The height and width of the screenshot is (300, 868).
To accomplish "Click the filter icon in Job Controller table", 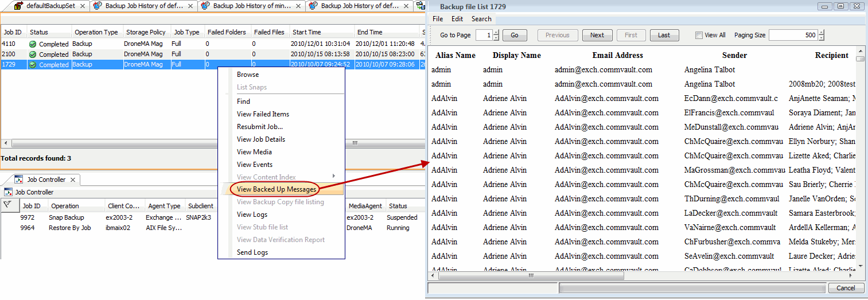I will 7,205.
